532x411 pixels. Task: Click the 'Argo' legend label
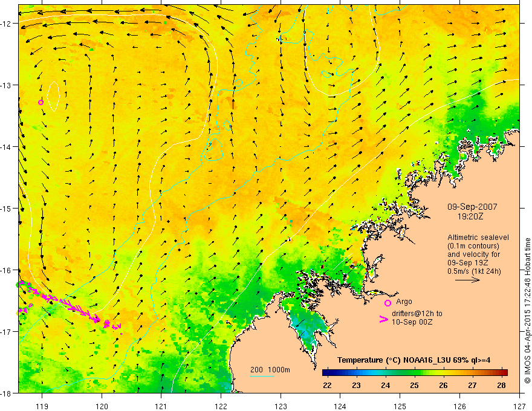point(404,302)
